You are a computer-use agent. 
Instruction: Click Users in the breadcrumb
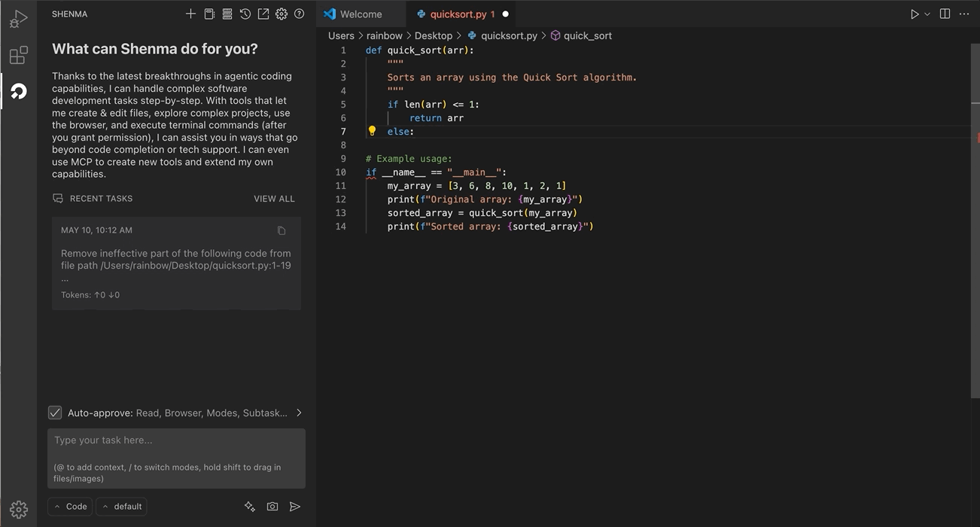[x=341, y=35]
